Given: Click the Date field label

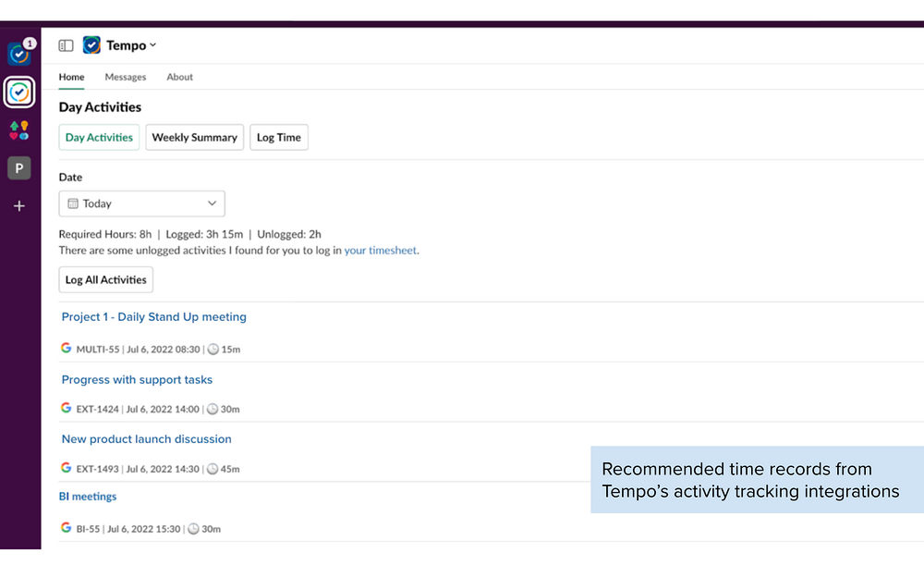Looking at the screenshot, I should click(x=71, y=177).
